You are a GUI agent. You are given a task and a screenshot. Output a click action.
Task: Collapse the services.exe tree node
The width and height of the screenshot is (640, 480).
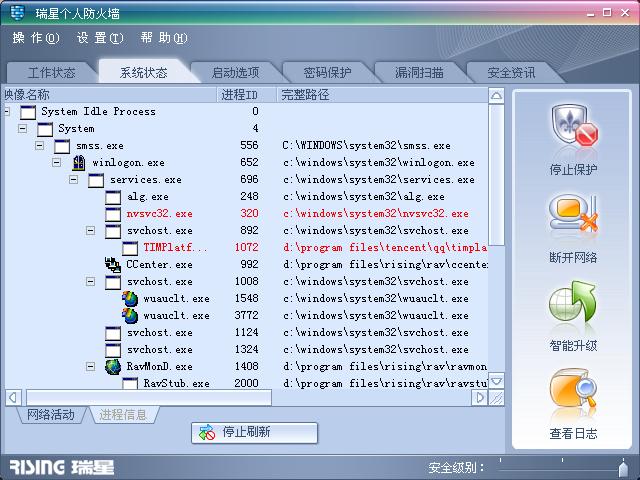73,179
